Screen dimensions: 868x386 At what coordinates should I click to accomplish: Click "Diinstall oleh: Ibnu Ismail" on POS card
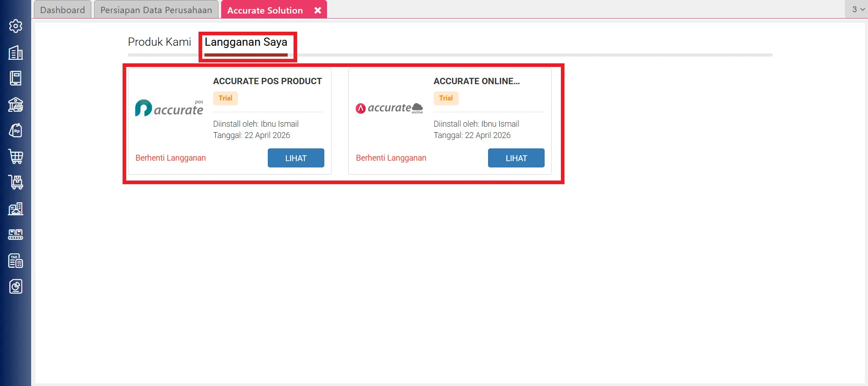(256, 124)
